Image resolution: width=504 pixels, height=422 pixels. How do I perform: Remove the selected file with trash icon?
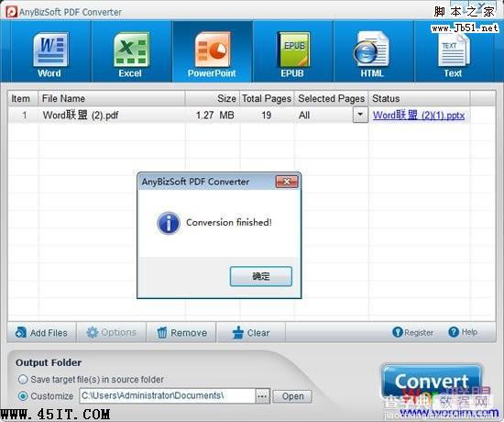pos(181,332)
